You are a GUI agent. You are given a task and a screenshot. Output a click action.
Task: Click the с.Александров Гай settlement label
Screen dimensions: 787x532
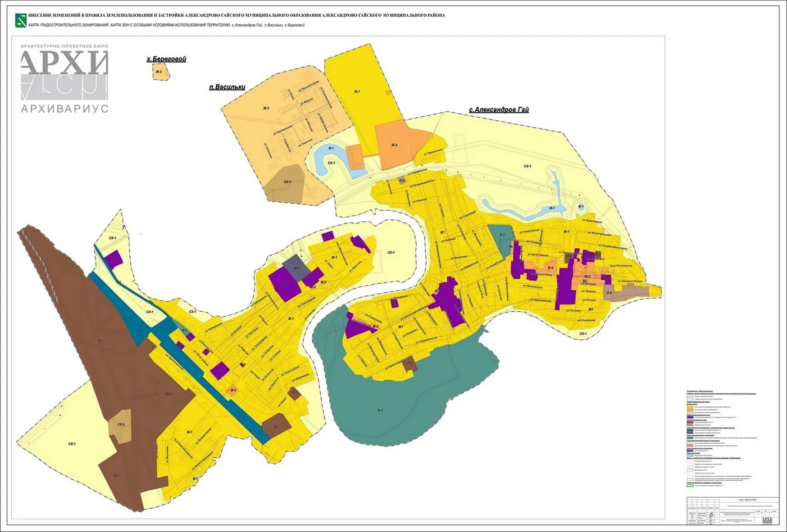tap(499, 109)
